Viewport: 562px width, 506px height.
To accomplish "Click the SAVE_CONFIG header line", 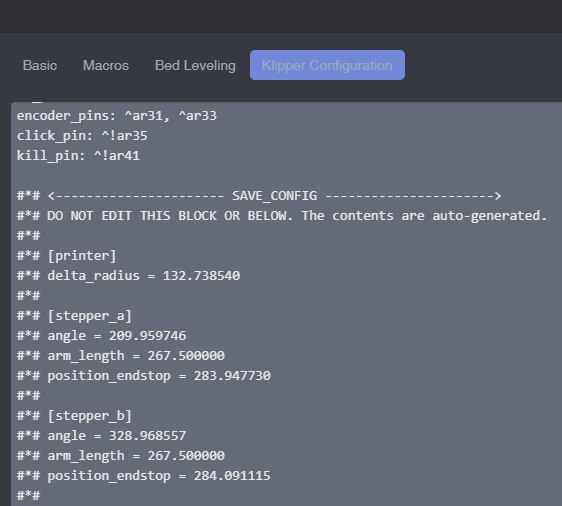I will coord(259,196).
